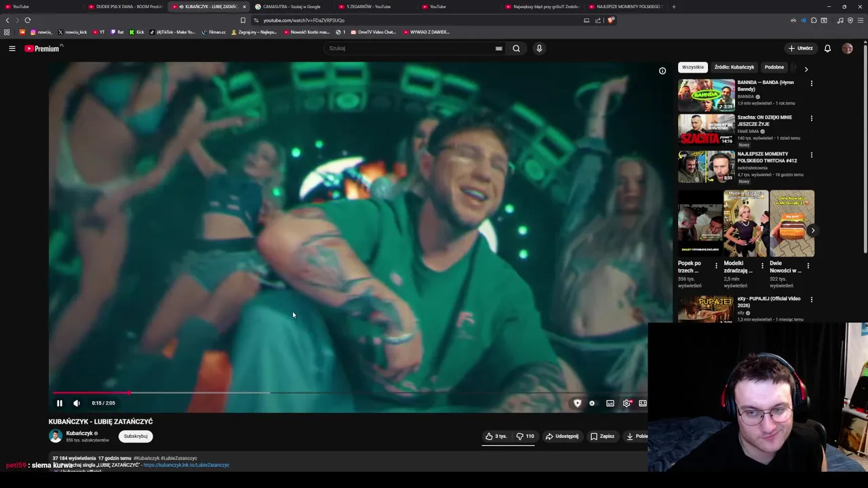Open more options for Modelki zdradzają short
The height and width of the screenshot is (488, 868).
pyautogui.click(x=762, y=266)
